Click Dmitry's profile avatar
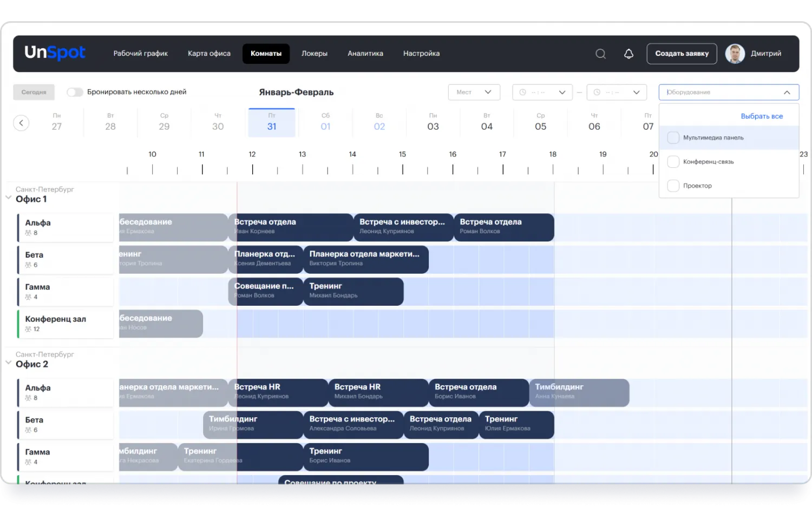 coord(735,54)
